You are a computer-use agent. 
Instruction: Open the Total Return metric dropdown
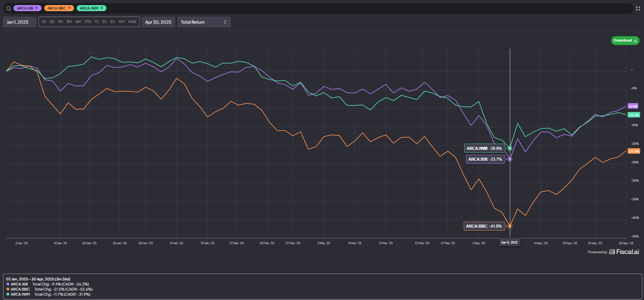(204, 22)
